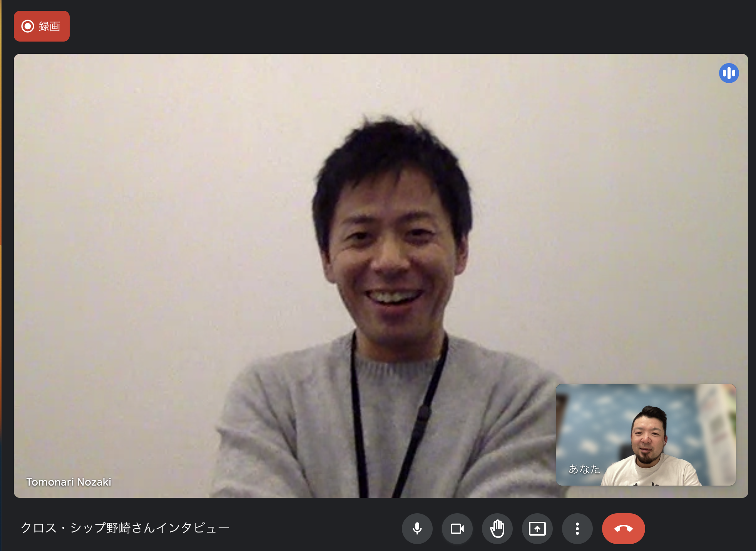This screenshot has height=551, width=756.
Task: Open the three-dot more options menu
Action: (577, 528)
